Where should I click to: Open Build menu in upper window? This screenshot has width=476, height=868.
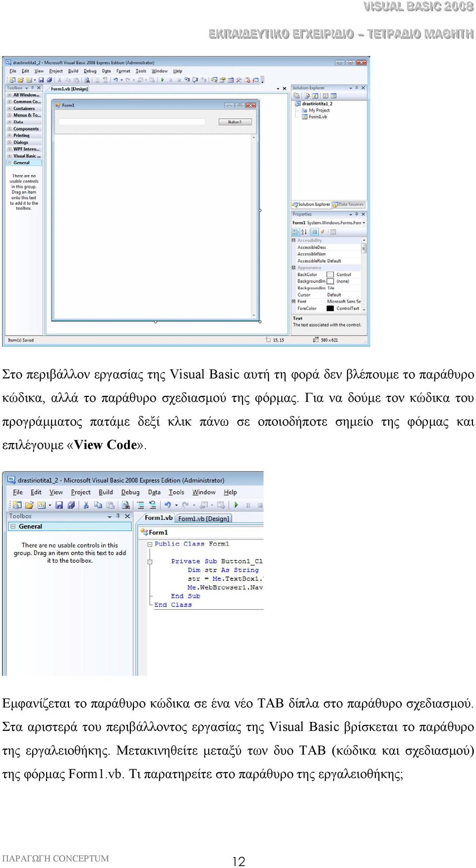(x=73, y=71)
